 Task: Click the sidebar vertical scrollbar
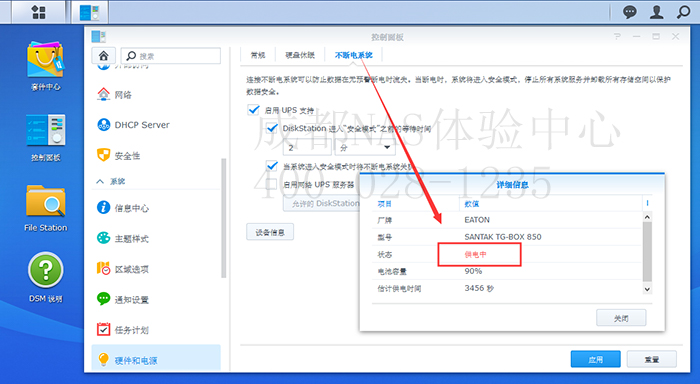click(x=223, y=218)
